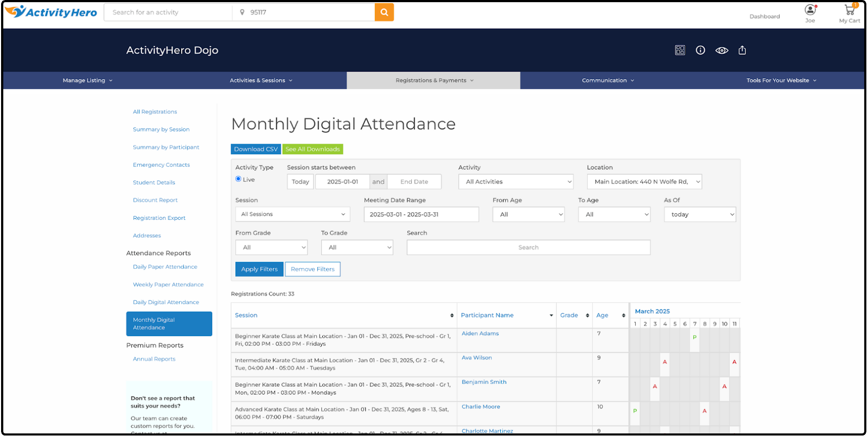The height and width of the screenshot is (436, 868).
Task: Open the All Sessions dropdown
Action: pos(292,214)
